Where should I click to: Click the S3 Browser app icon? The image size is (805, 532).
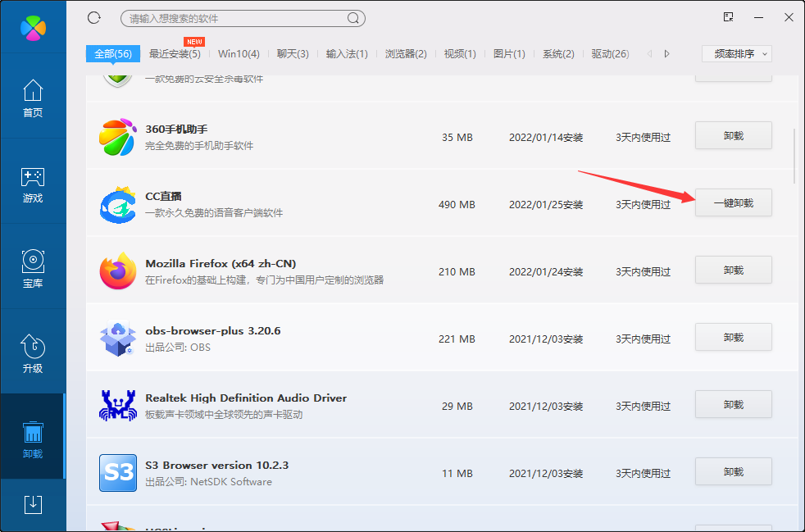pyautogui.click(x=117, y=473)
